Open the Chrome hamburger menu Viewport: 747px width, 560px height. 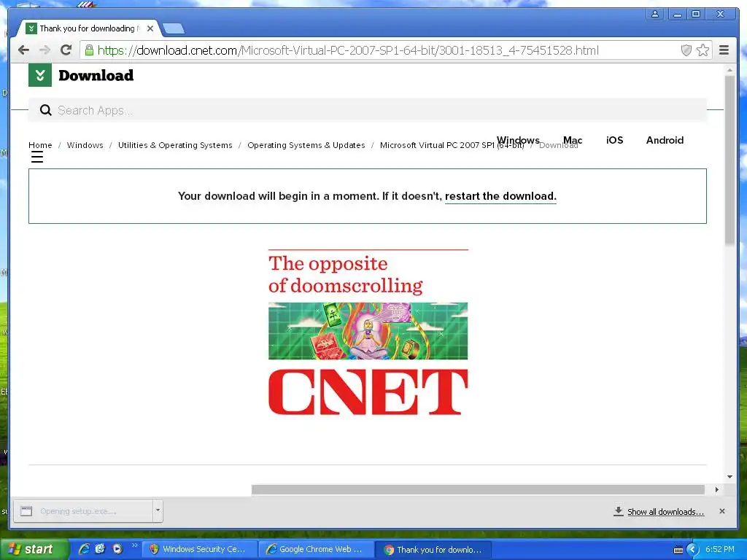724,50
